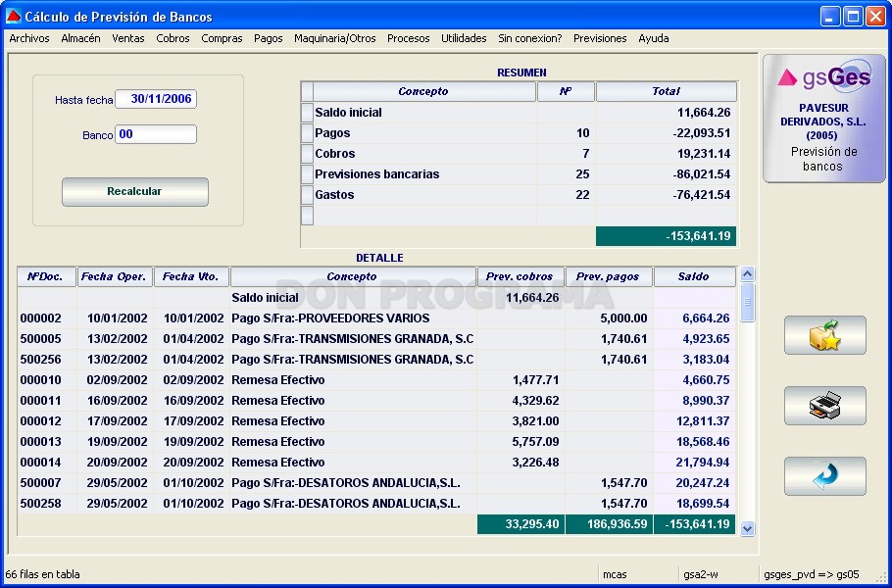Click the Recalcular button
Viewport: 892px width, 588px height.
(x=135, y=192)
